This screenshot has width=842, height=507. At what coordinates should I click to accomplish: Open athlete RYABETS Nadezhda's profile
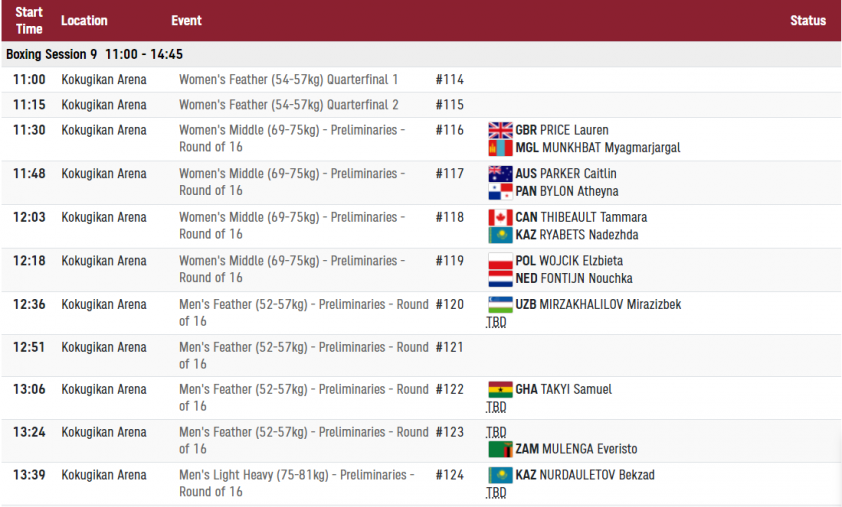[x=588, y=235]
